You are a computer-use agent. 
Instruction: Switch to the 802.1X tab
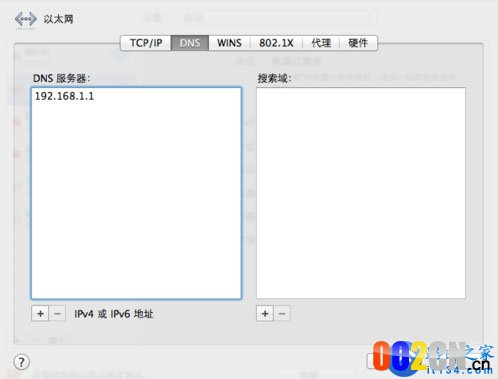coord(276,43)
